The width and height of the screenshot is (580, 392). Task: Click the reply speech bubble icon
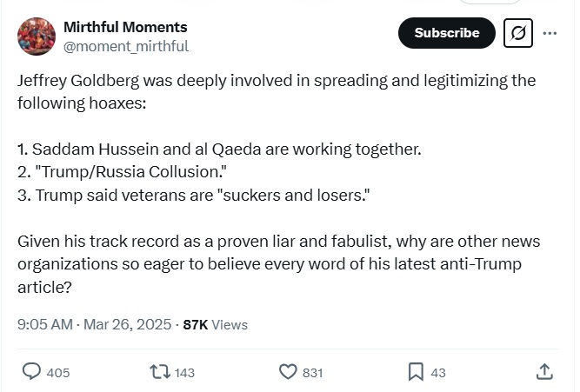(x=31, y=372)
